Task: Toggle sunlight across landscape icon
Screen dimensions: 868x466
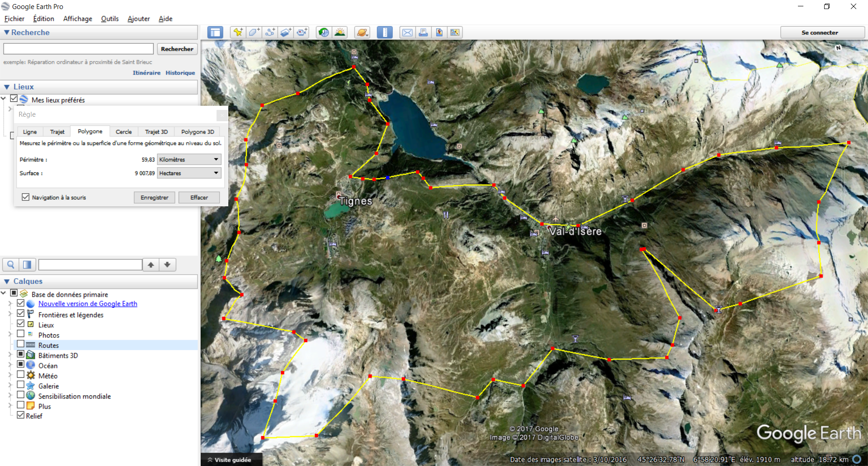Action: (x=340, y=33)
